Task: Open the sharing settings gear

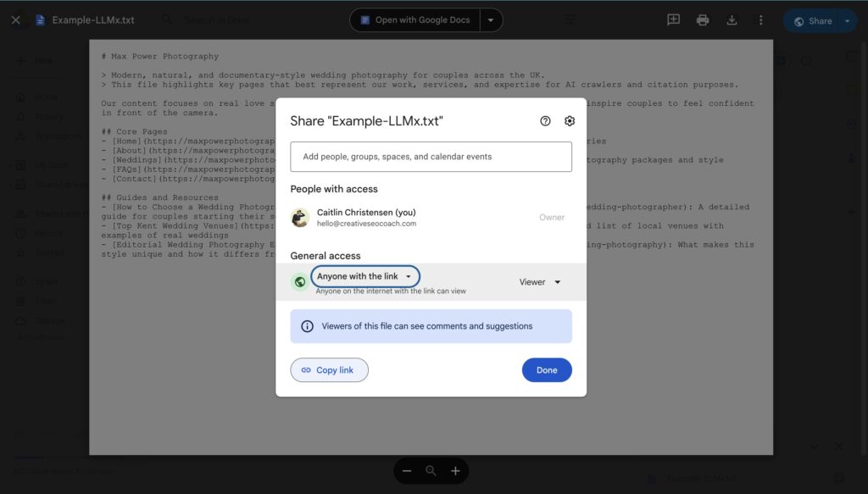Action: (569, 120)
